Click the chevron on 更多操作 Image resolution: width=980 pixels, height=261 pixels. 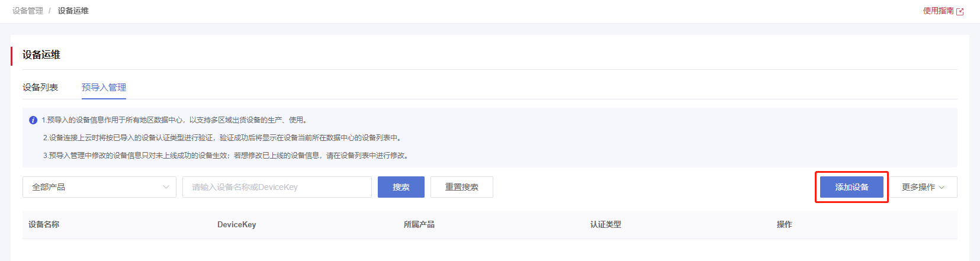click(942, 188)
